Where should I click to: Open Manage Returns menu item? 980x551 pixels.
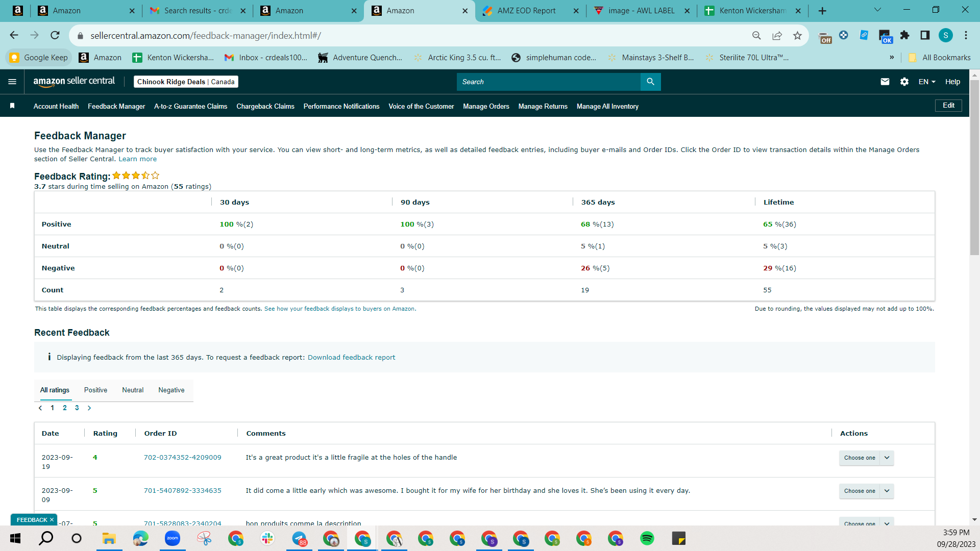click(x=543, y=106)
